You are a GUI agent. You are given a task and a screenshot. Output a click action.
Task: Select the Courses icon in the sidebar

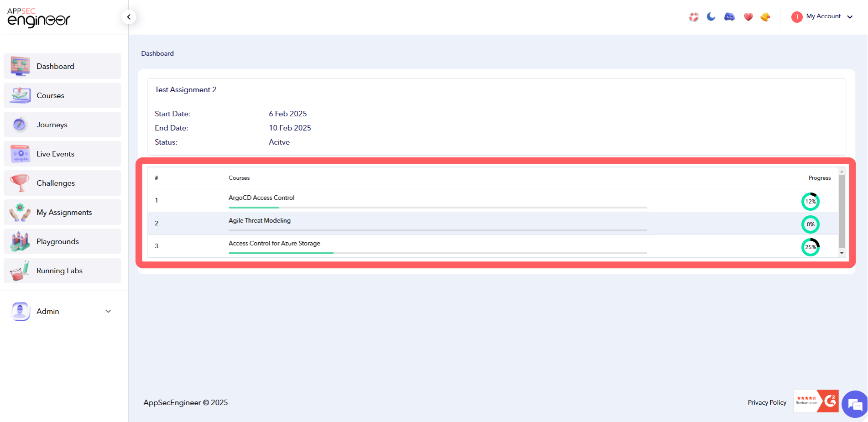point(20,95)
